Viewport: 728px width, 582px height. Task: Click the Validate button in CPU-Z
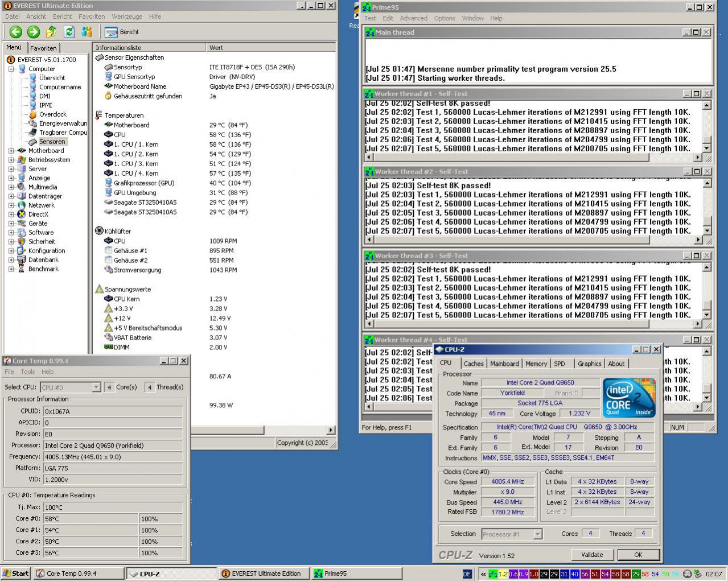click(592, 555)
